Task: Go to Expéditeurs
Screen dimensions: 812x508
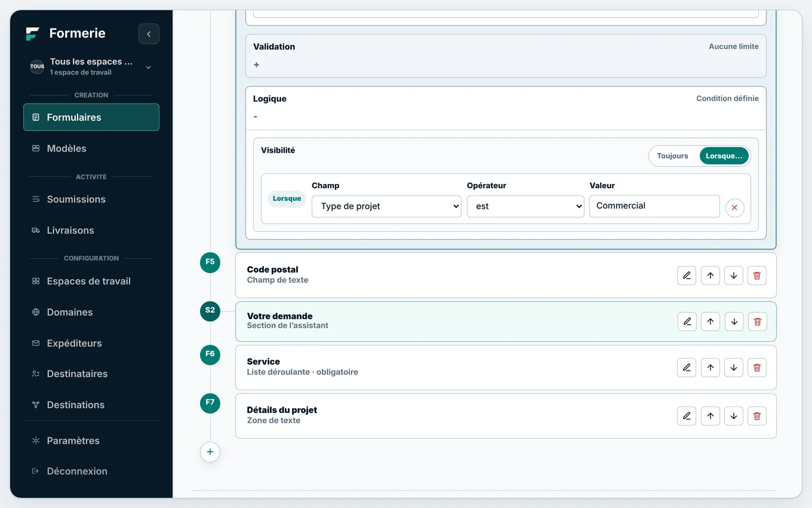Action: [x=91, y=343]
